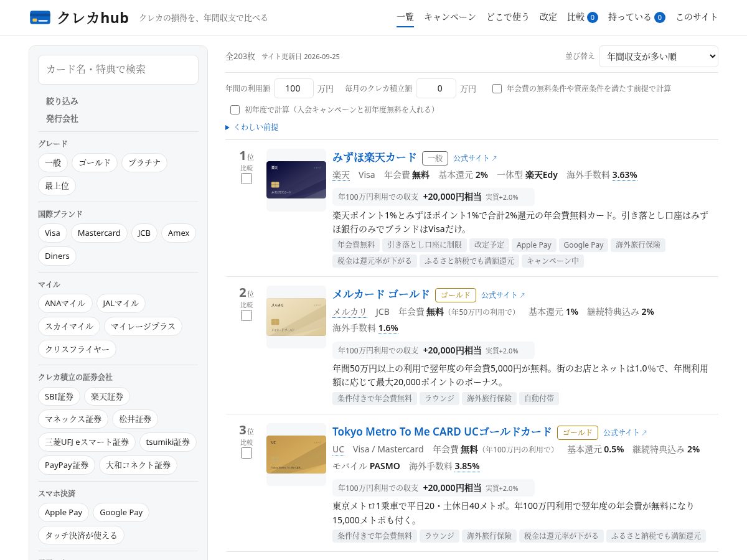Click the 海外手数料 3.63% value
747x560 pixels.
pos(625,175)
